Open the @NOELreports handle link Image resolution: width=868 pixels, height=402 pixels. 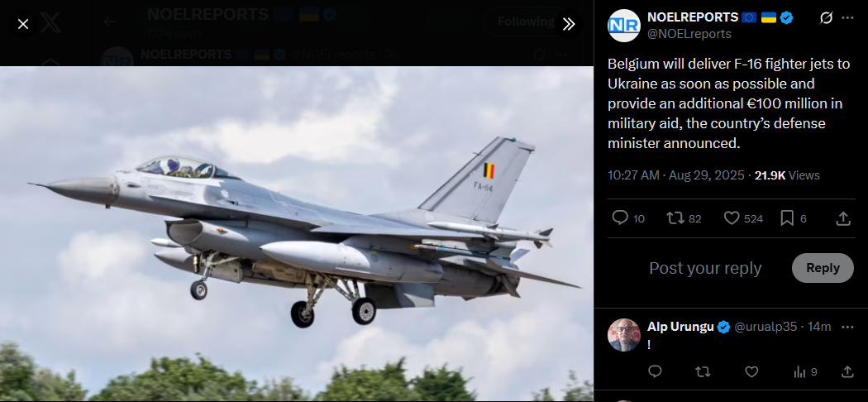689,34
